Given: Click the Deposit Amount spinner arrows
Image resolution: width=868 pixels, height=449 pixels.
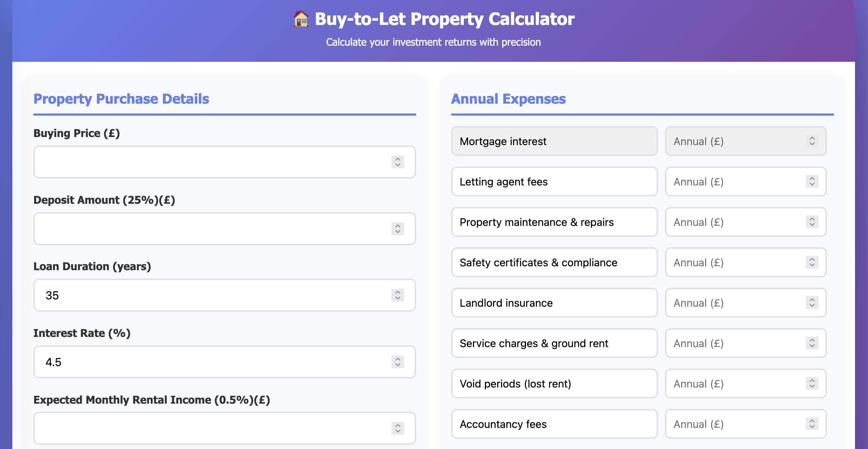Looking at the screenshot, I should click(x=398, y=229).
